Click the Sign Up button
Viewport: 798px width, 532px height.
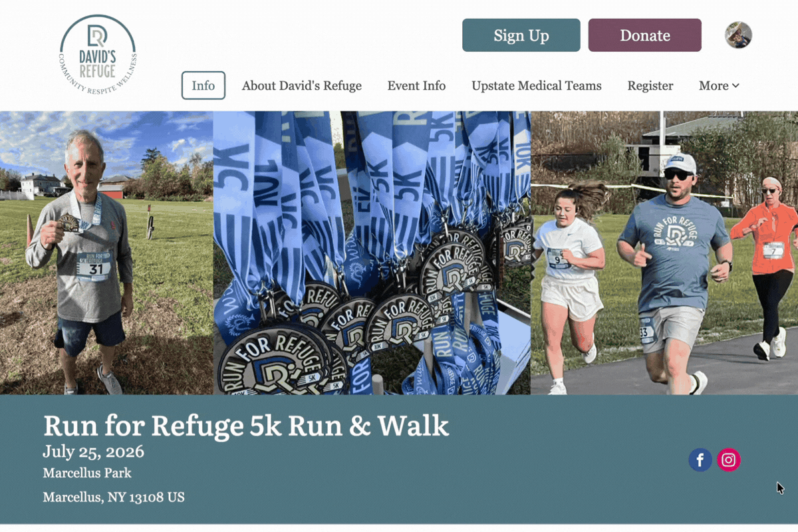click(x=521, y=35)
